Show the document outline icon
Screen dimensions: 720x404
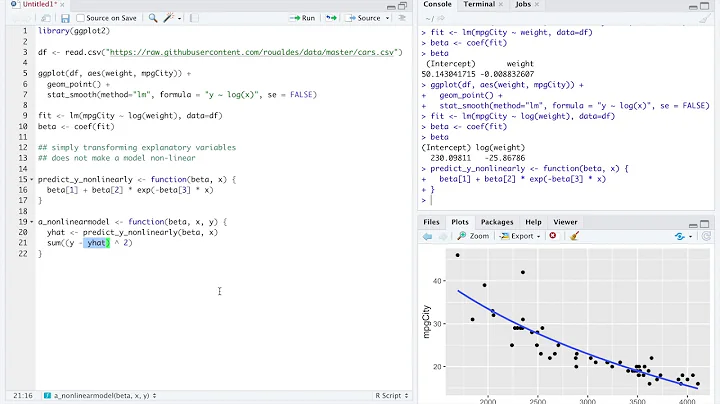(x=402, y=18)
